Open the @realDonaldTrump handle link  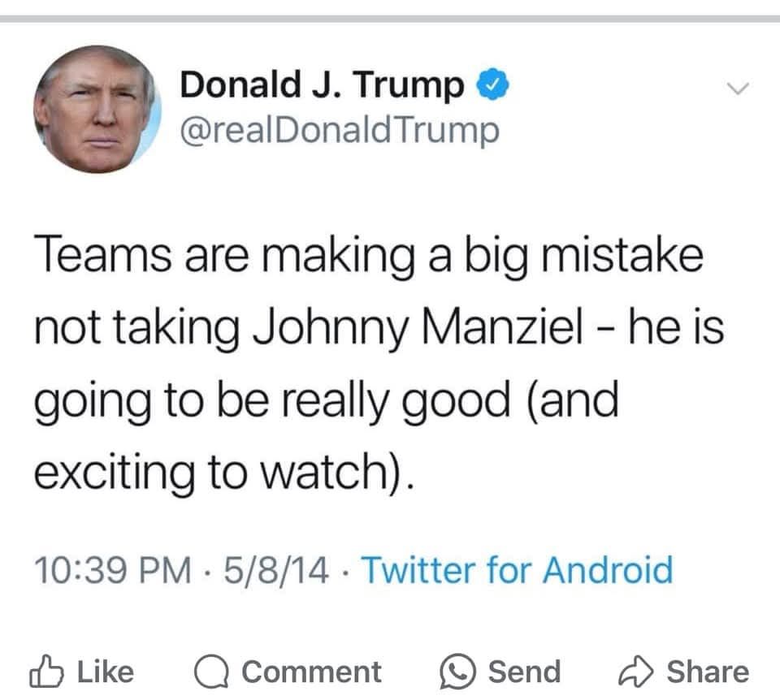pyautogui.click(x=339, y=130)
